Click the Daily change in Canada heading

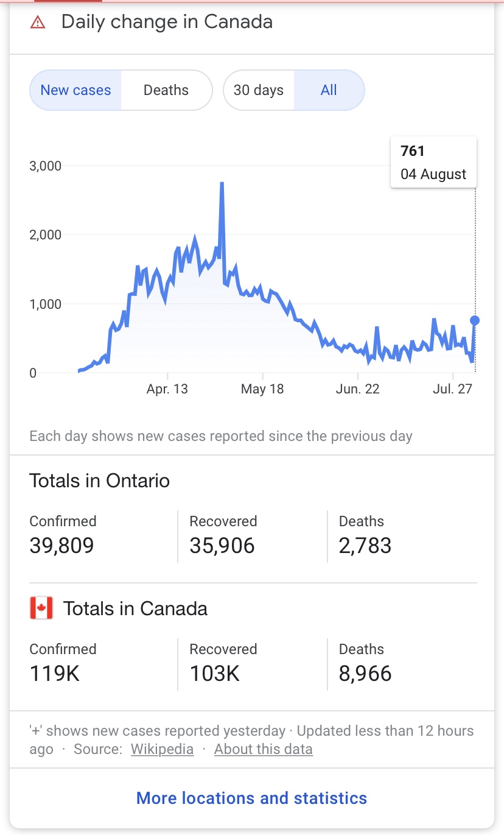[x=167, y=23]
